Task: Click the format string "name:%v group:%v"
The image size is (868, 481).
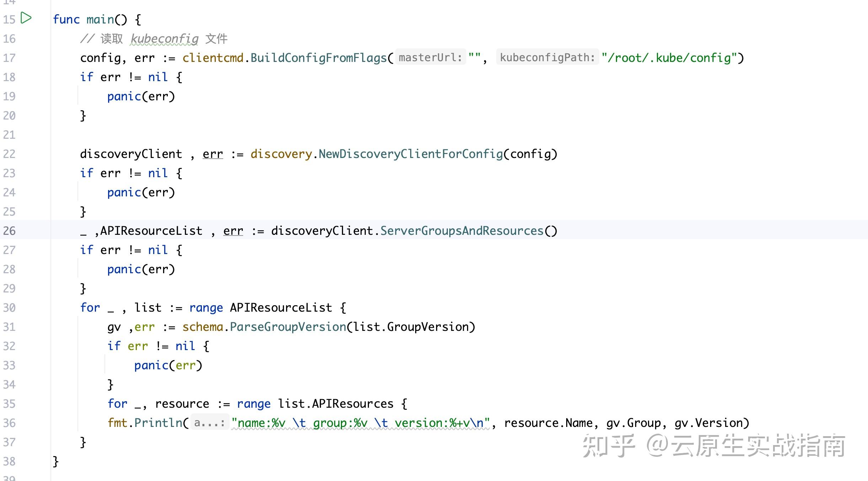Action: point(360,423)
